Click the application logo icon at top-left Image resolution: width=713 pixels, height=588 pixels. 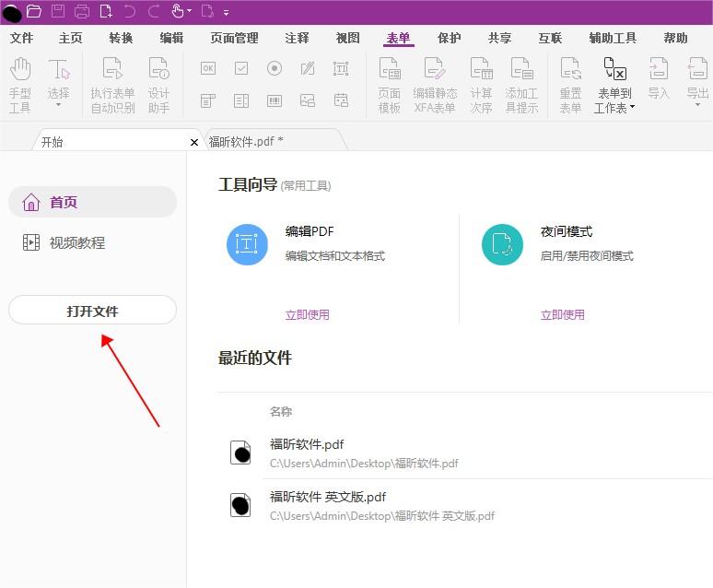(x=11, y=13)
